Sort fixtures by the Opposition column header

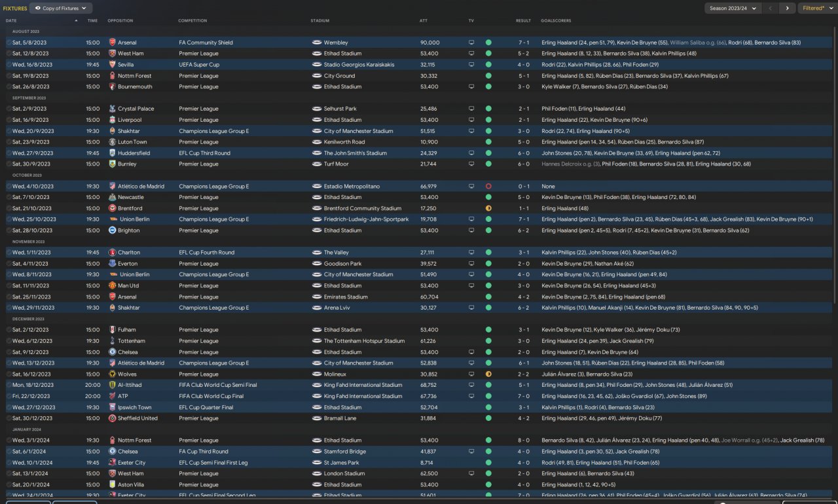(x=120, y=21)
